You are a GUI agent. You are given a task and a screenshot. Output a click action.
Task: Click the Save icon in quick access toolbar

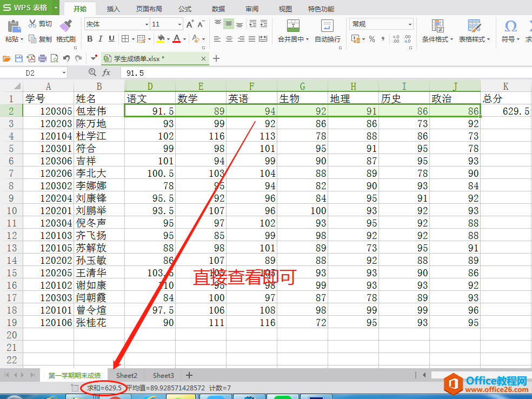pos(19,58)
